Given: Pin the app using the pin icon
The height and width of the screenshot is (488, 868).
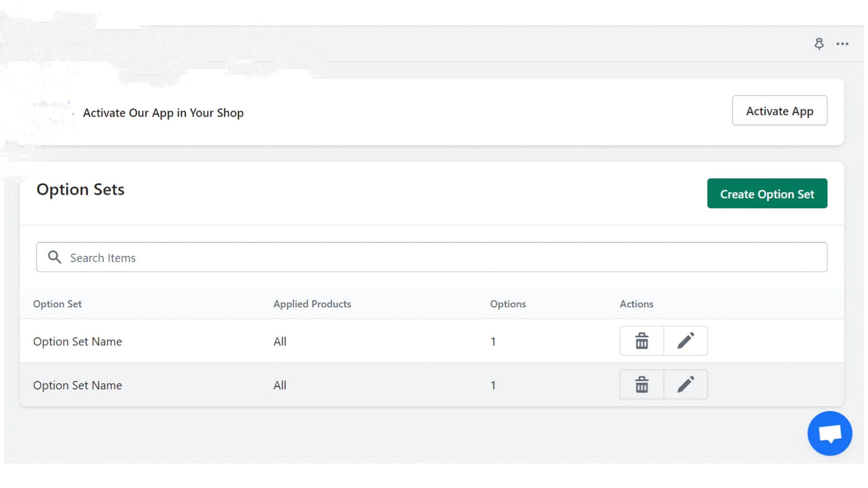Looking at the screenshot, I should (x=819, y=44).
